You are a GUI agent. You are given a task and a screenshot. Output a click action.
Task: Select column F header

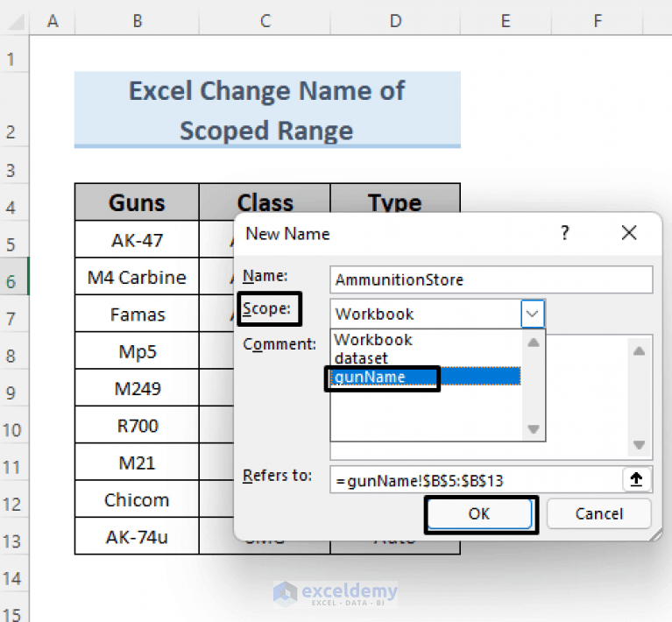(598, 20)
